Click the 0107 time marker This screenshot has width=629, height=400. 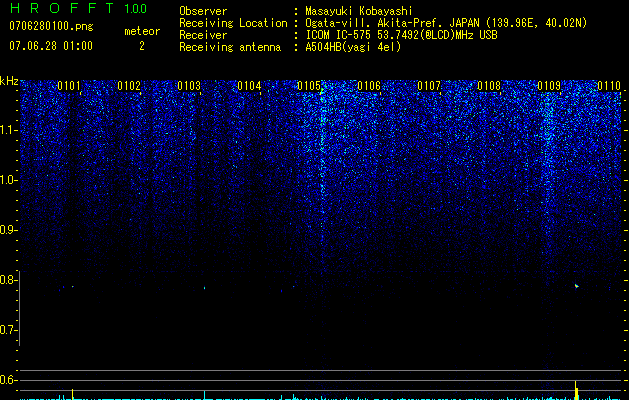tap(429, 86)
